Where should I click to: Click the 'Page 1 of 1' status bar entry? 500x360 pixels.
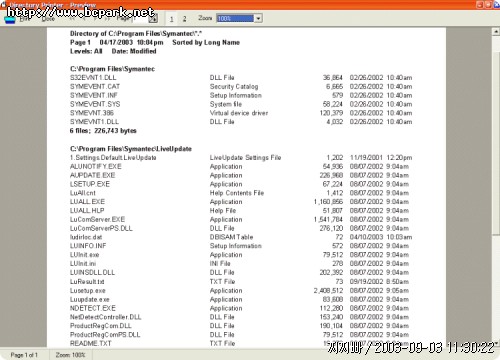coord(24,355)
